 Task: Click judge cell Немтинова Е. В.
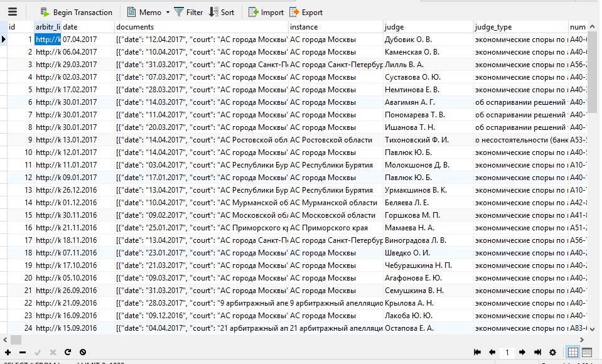tap(428, 90)
